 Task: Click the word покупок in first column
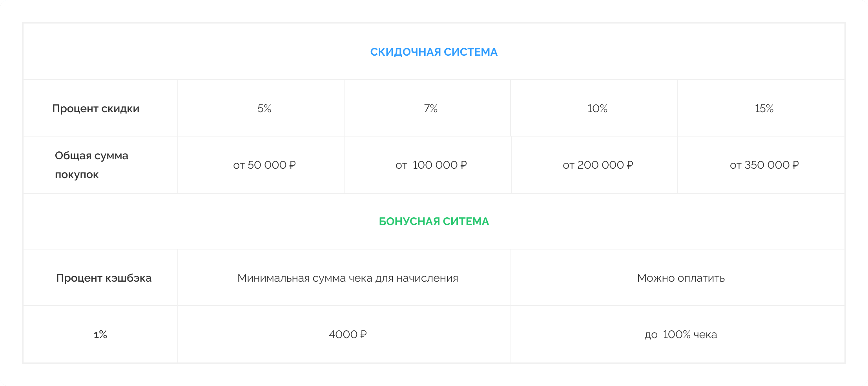[77, 175]
